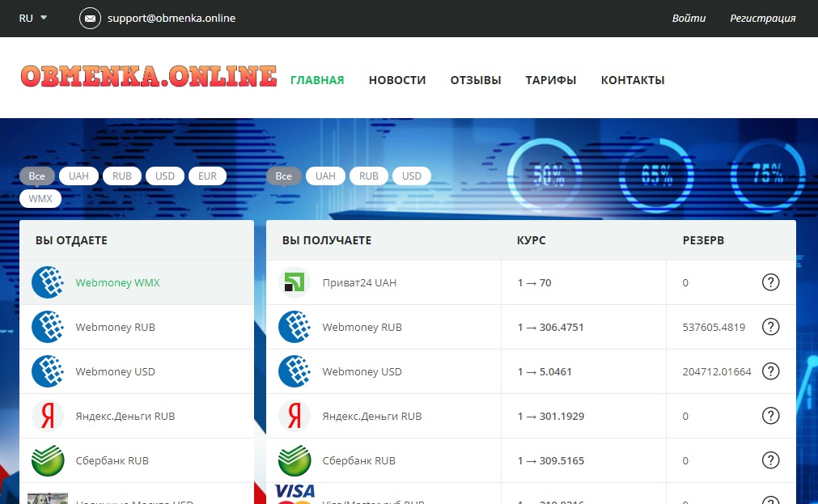Click help icon beside reserve 537605.4819
818x504 pixels.
771,327
